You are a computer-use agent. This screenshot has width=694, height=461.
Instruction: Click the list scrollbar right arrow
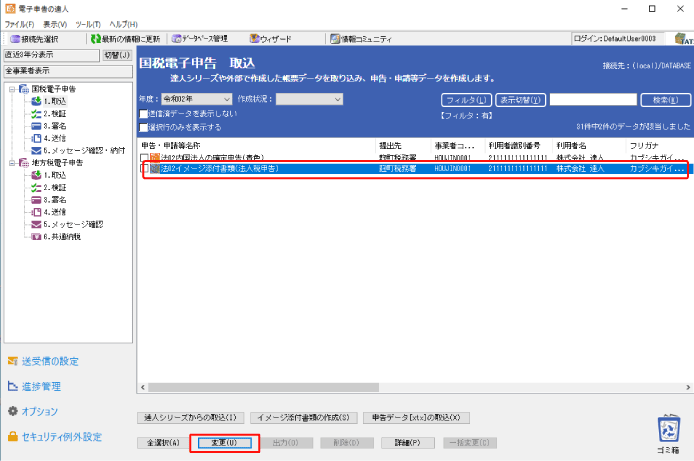point(688,388)
